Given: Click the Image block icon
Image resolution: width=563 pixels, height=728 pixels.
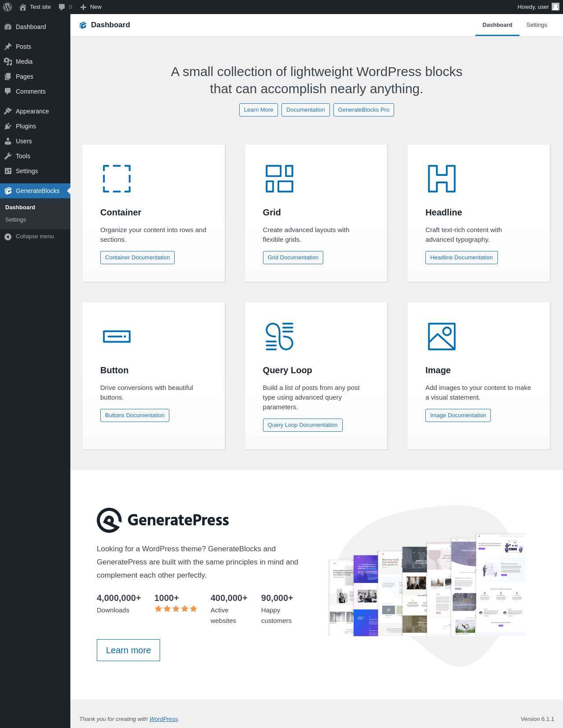Looking at the screenshot, I should (442, 336).
